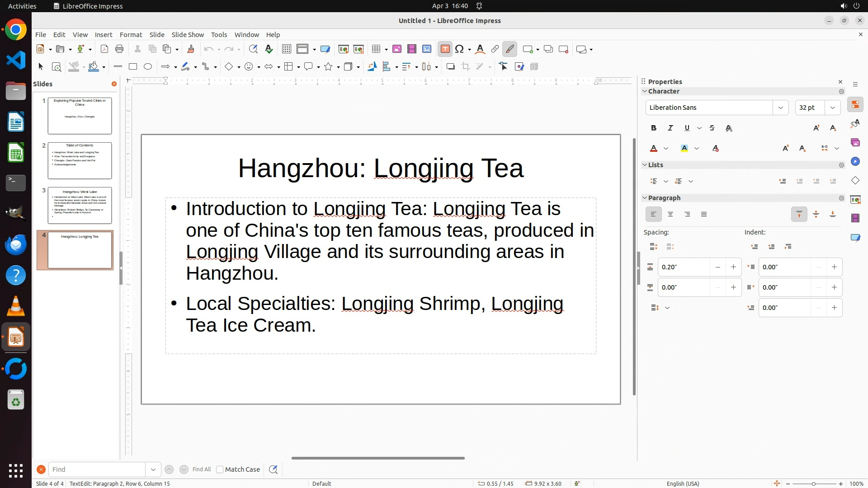The image size is (868, 488).
Task: Click the zoom slider in status bar
Action: point(814,484)
